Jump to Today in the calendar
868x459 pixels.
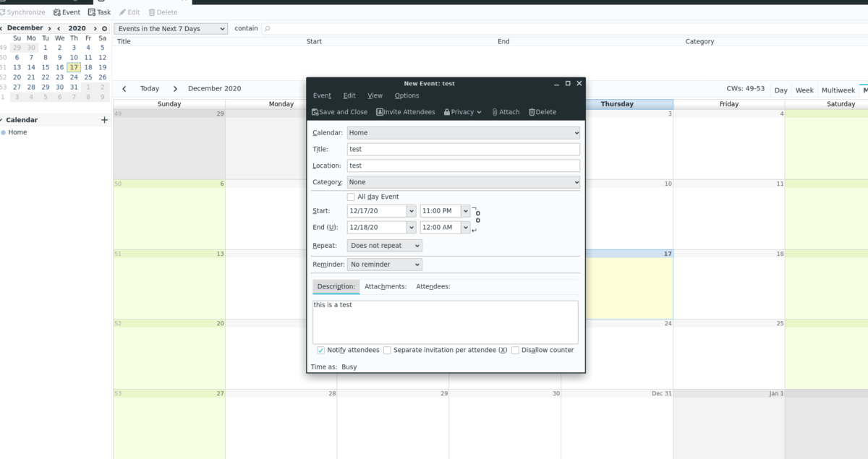tap(149, 87)
